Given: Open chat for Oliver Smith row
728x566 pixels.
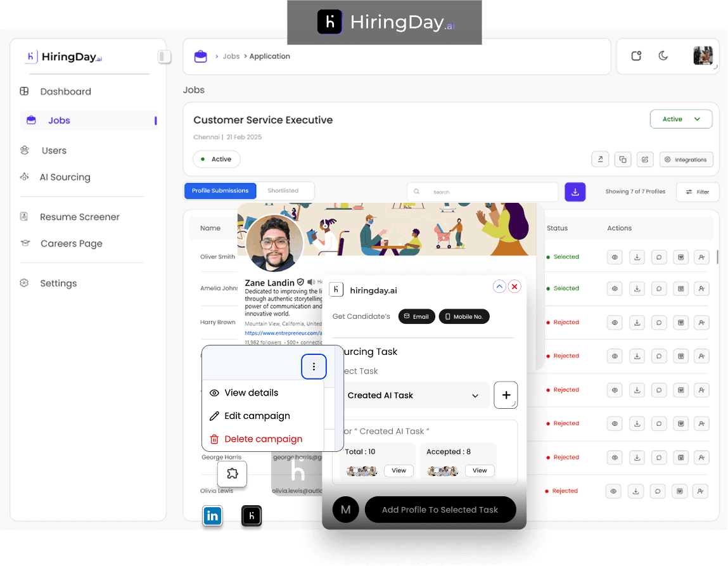Looking at the screenshot, I should pos(659,257).
